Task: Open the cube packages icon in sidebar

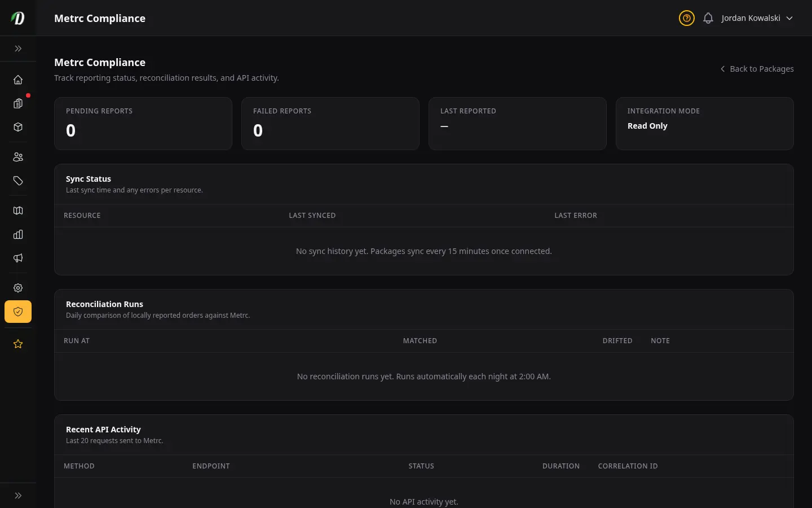Action: (x=18, y=127)
